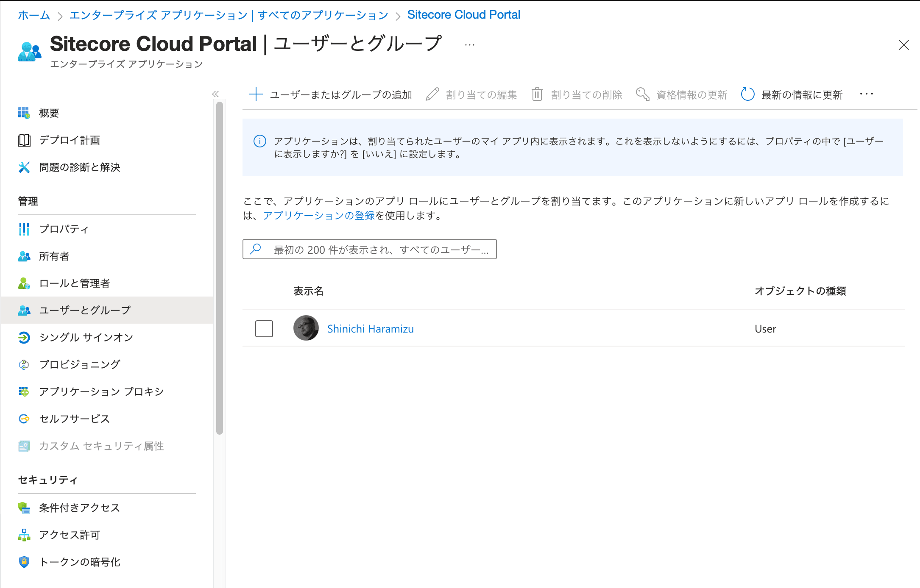Select the Shinichi Haramizu row checkbox
Image resolution: width=920 pixels, height=588 pixels.
click(264, 329)
